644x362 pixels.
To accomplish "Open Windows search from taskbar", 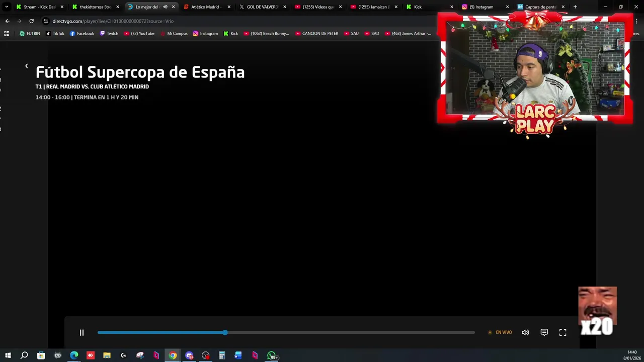I will pyautogui.click(x=24, y=355).
